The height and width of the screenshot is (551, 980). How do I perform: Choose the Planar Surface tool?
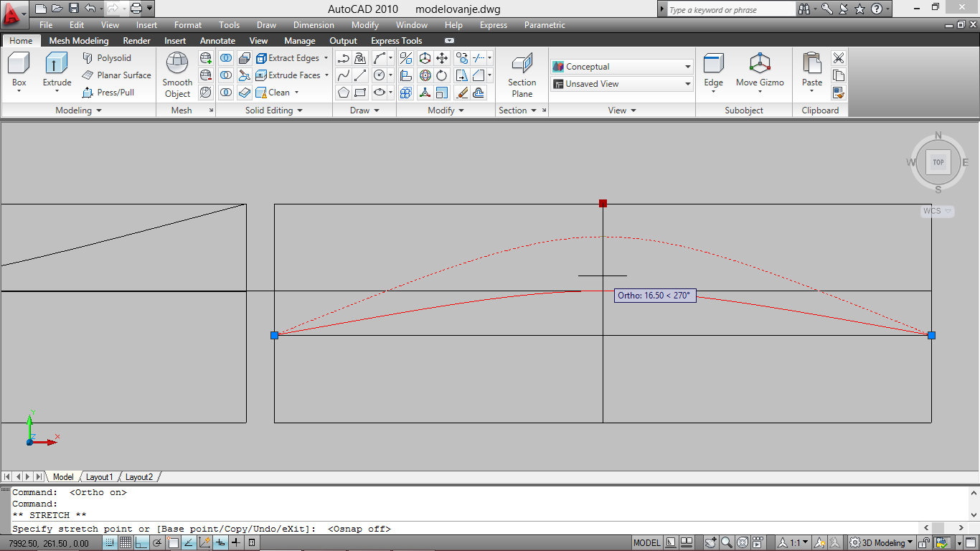coord(116,75)
